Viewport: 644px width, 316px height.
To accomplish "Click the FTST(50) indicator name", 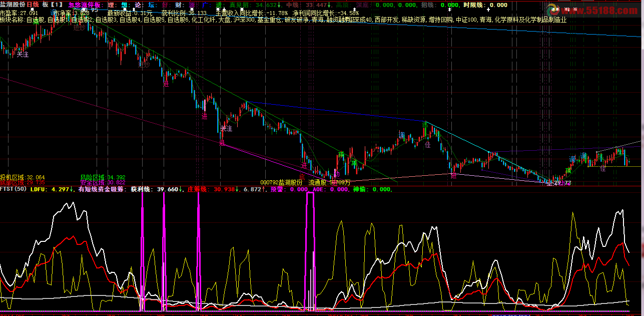I will pos(14,189).
